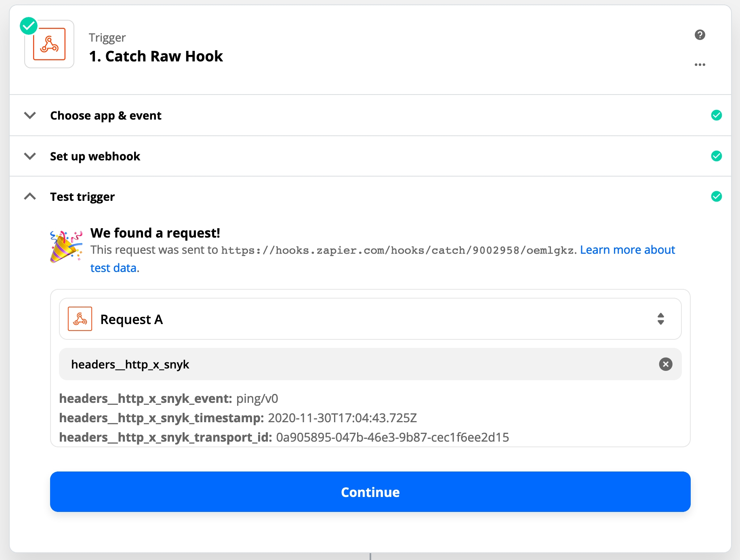Click the Test trigger status checkmark

pyautogui.click(x=716, y=196)
